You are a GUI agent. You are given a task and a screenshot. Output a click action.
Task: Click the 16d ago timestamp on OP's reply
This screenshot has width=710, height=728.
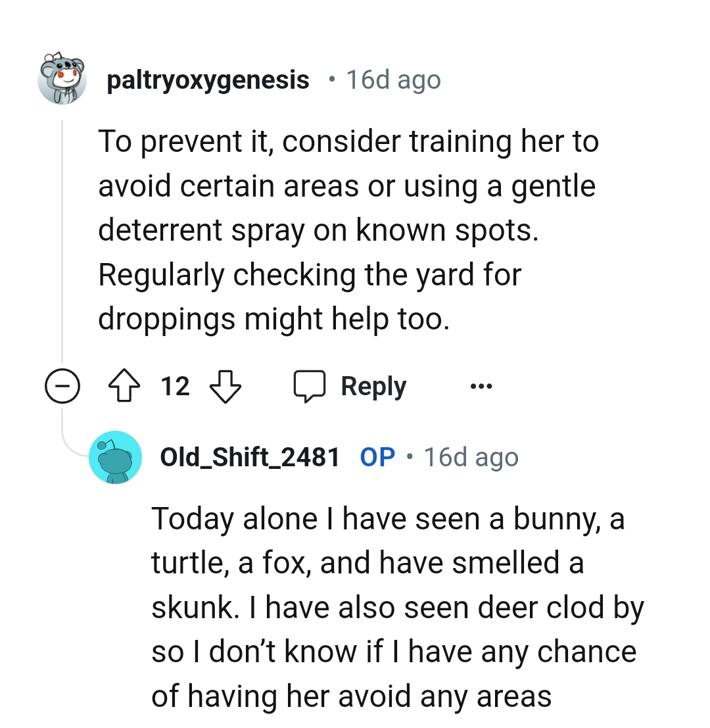471,457
